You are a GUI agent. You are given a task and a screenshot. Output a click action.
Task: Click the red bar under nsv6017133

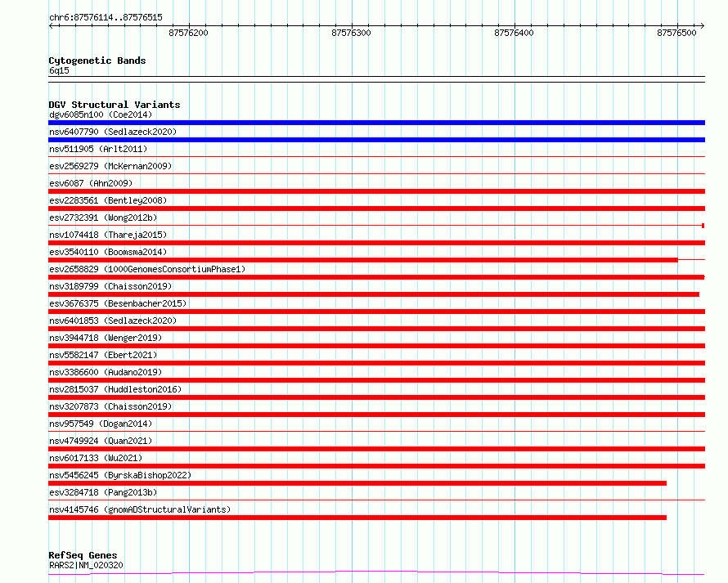(376, 466)
